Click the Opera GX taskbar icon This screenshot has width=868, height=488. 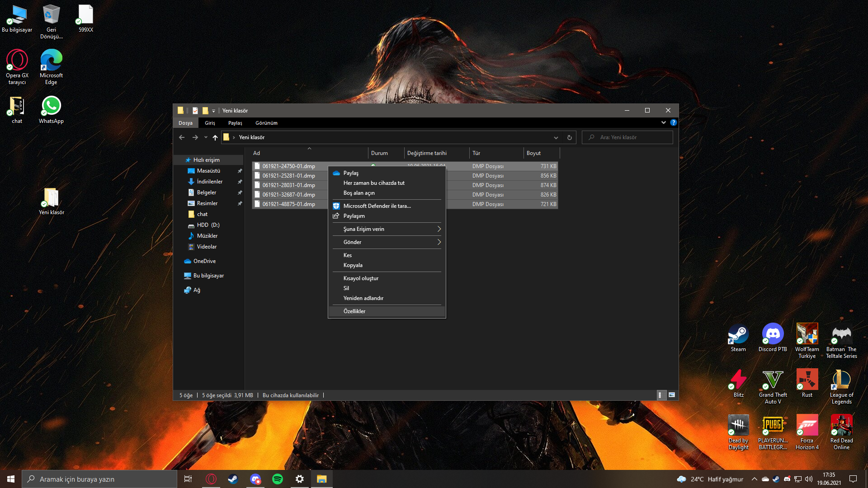[x=211, y=479]
